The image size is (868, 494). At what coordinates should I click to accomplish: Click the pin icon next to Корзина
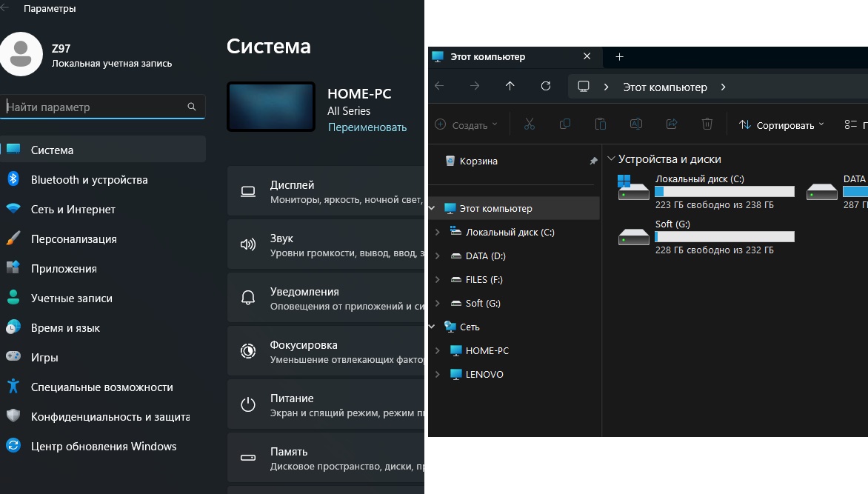[x=593, y=161]
